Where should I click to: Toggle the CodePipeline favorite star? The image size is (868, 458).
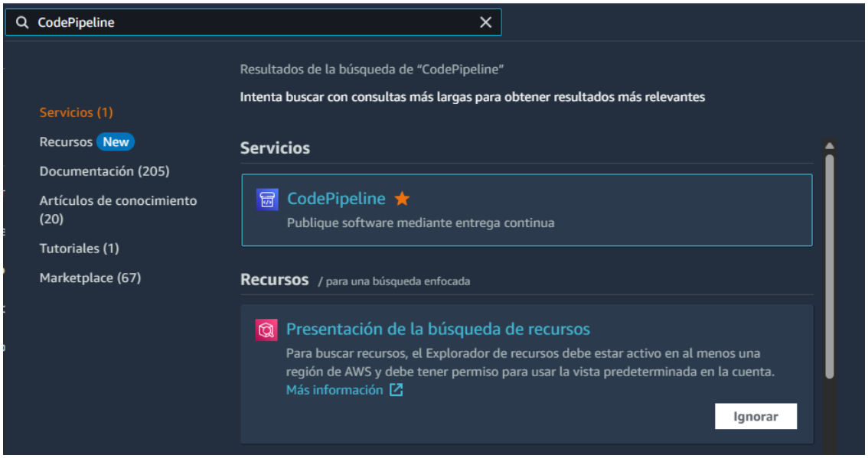(402, 200)
